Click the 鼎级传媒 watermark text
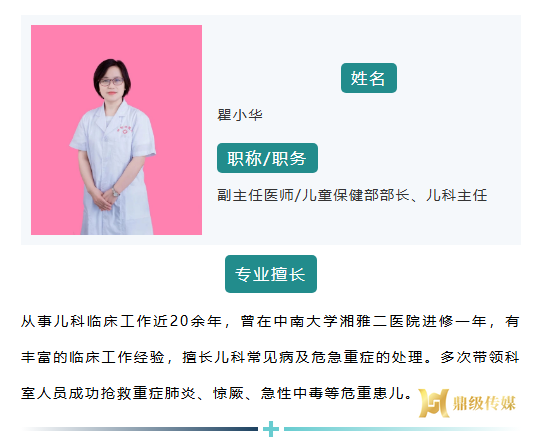Image resolution: width=542 pixels, height=442 pixels. point(484,404)
